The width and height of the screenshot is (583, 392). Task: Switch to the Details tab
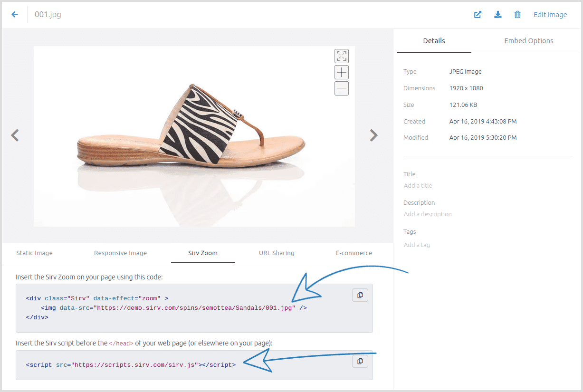(x=434, y=41)
